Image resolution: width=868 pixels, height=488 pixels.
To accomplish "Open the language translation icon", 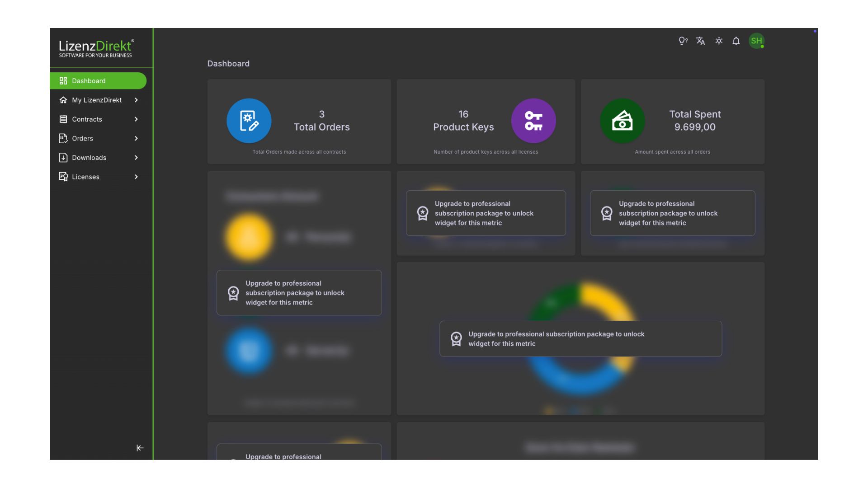I will click(700, 41).
